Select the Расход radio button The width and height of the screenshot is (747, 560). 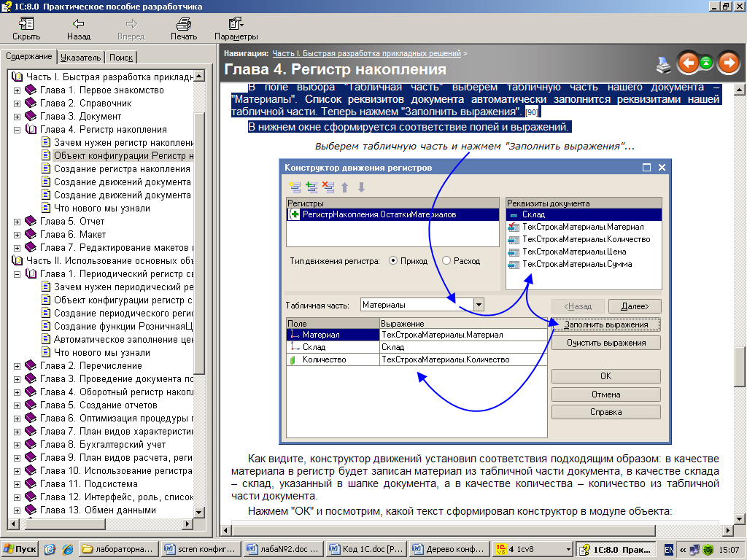[x=446, y=260]
